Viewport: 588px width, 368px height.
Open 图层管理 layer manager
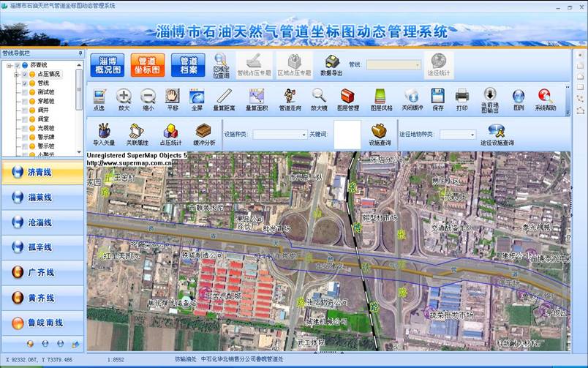[348, 99]
